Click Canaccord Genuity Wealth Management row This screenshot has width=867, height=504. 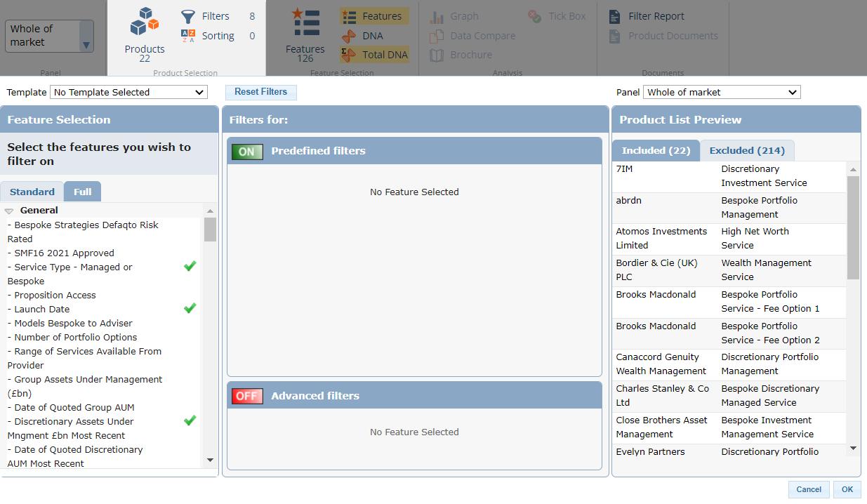(x=729, y=364)
